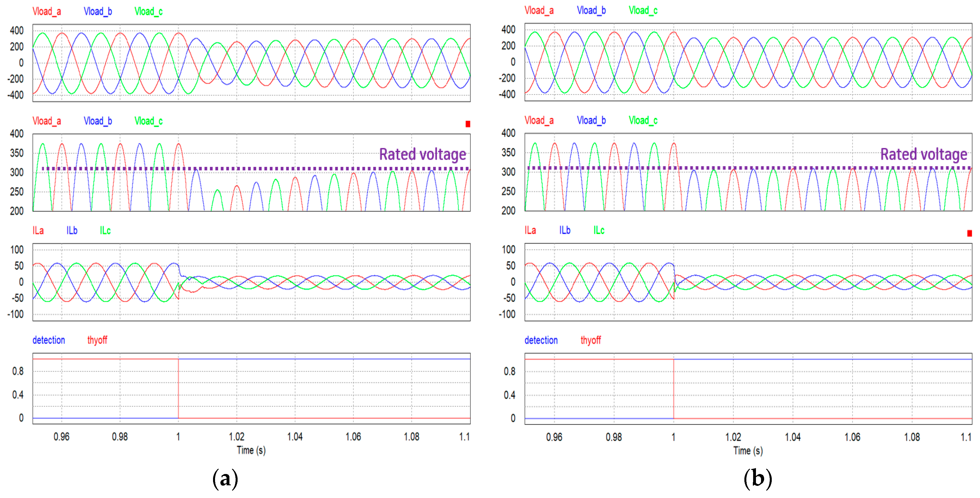Click Vload_b legend in second left plot
This screenshot has height=498, width=980.
[98, 121]
